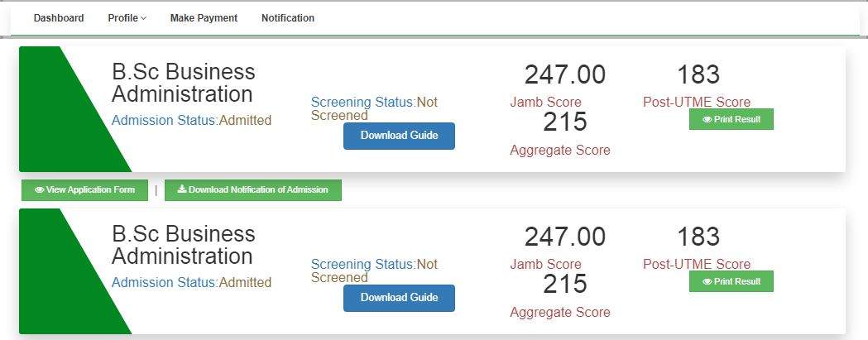This screenshot has height=340, width=868.
Task: Open the Make Payment page
Action: (x=204, y=18)
